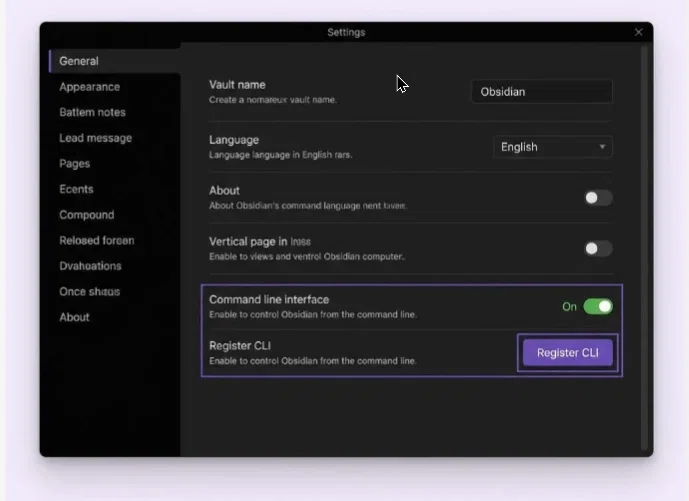Click the settings panel scrollbar
This screenshot has width=689, height=501.
tap(644, 248)
